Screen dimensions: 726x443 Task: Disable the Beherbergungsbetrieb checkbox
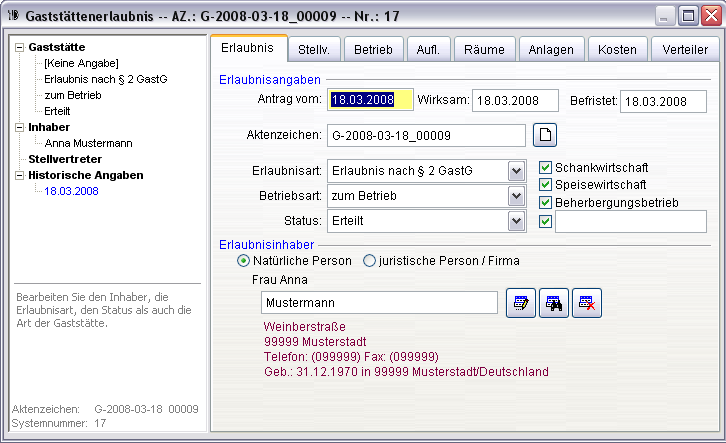click(x=545, y=202)
